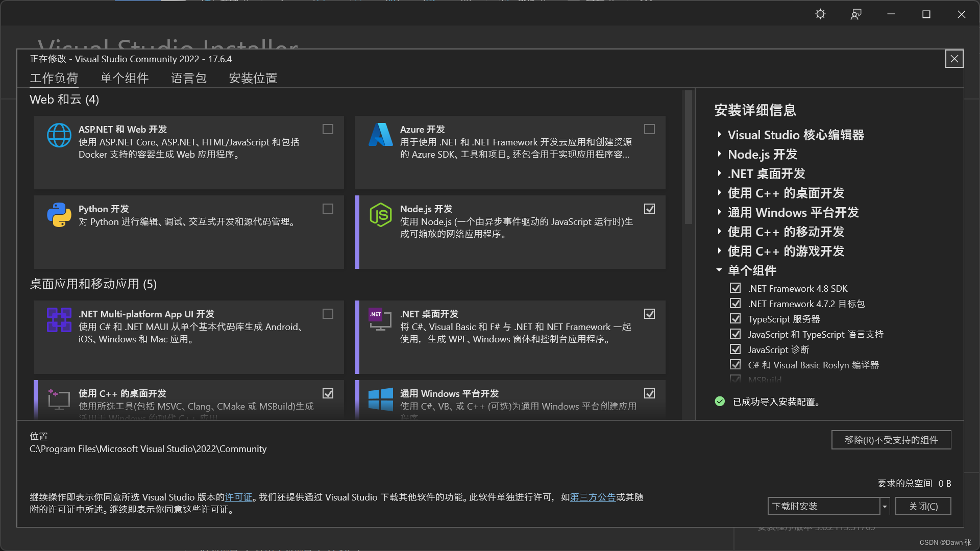The image size is (980, 551).
Task: Click the Python development logo icon
Action: (x=59, y=215)
